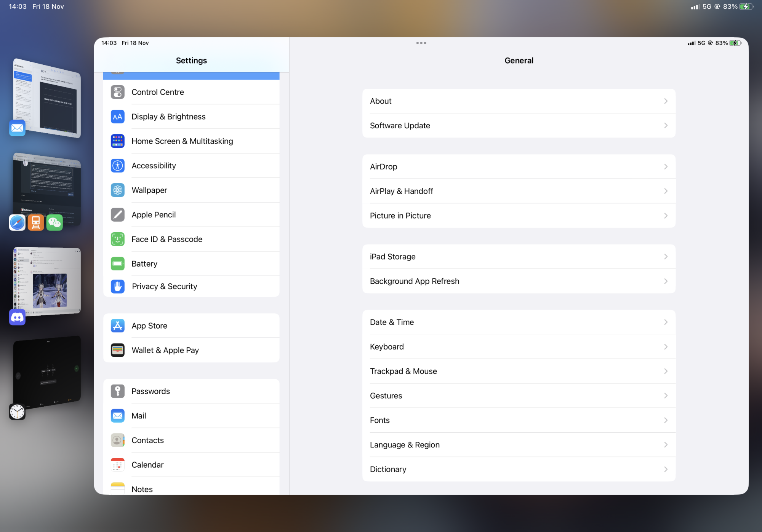This screenshot has width=762, height=532.
Task: Tap the Privacy & Security hand icon
Action: [x=117, y=286]
